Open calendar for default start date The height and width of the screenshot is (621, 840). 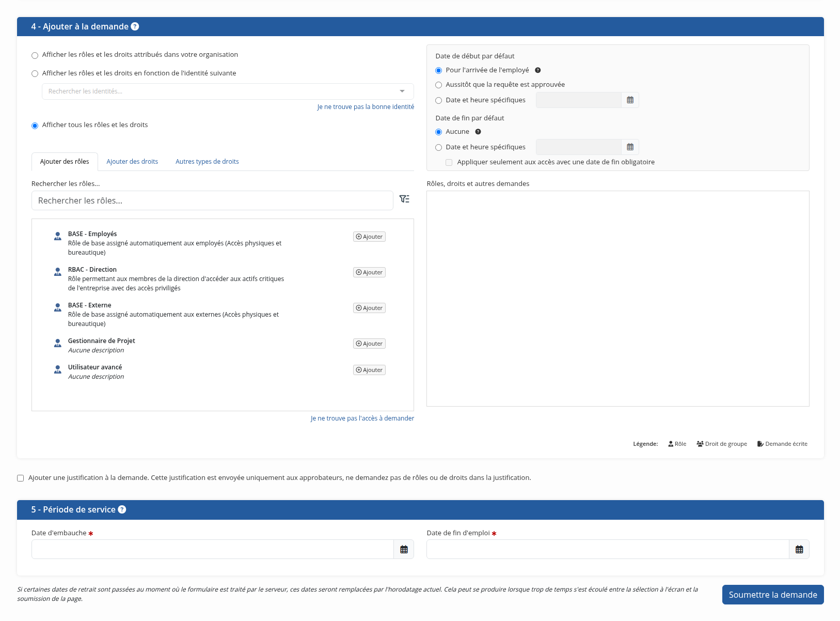(630, 100)
